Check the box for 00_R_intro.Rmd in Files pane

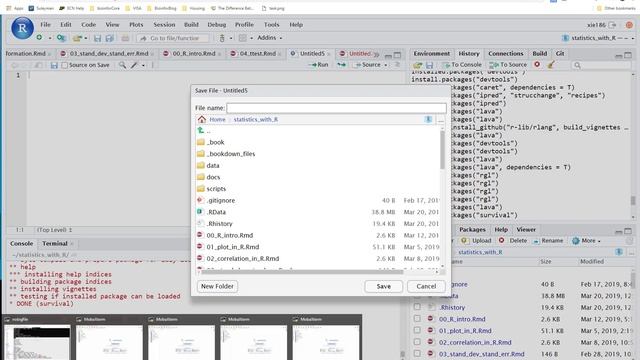417,318
